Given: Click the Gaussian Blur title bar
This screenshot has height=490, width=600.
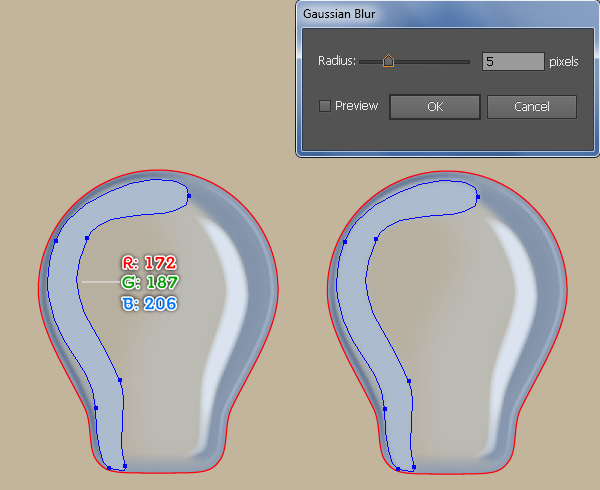Looking at the screenshot, I should point(447,14).
